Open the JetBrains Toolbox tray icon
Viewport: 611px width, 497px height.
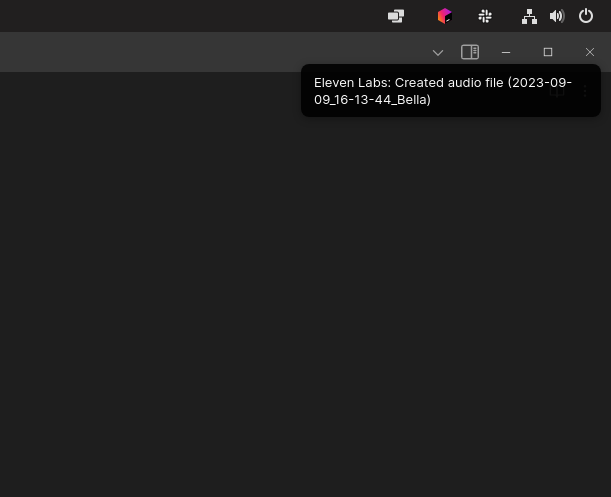click(x=444, y=16)
